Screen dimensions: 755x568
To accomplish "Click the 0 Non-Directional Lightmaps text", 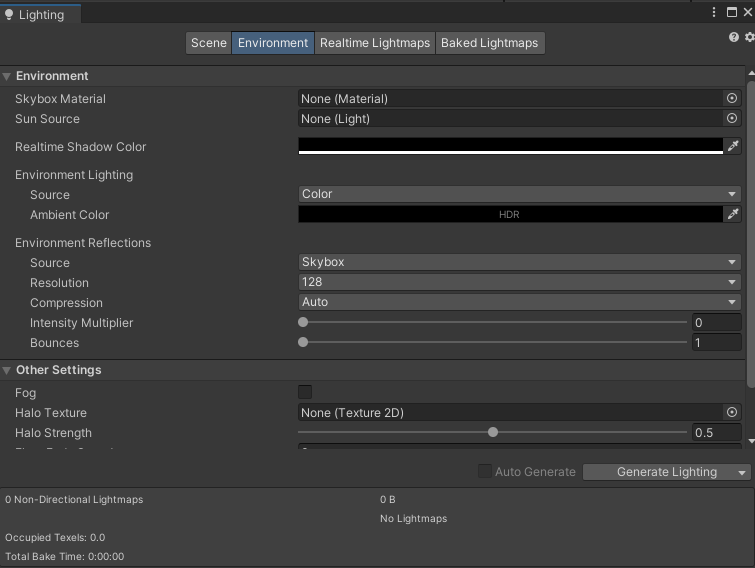I will pyautogui.click(x=74, y=500).
